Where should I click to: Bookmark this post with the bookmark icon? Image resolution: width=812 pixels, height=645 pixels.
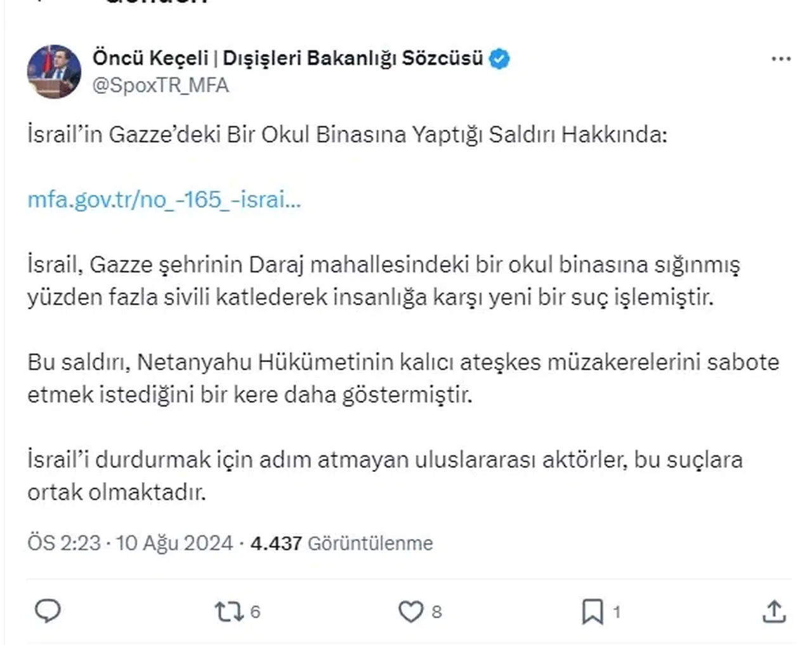point(593,611)
